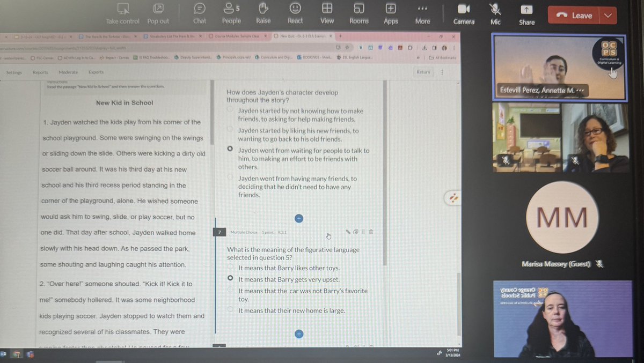This screenshot has height=363, width=644.
Task: Pop out the shared screen
Action: 158,9
